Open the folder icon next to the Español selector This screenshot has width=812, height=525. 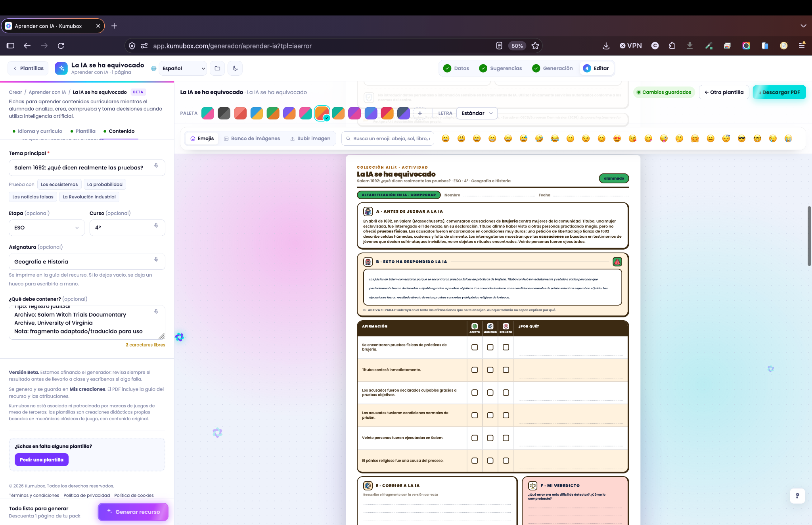[x=217, y=68]
